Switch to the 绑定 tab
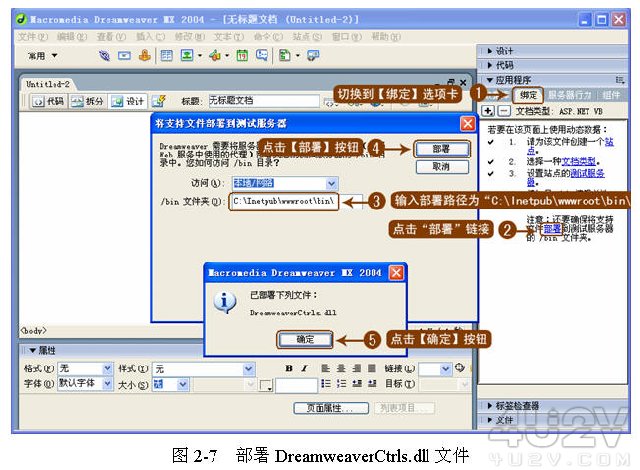This screenshot has width=640, height=470. pyautogui.click(x=526, y=93)
